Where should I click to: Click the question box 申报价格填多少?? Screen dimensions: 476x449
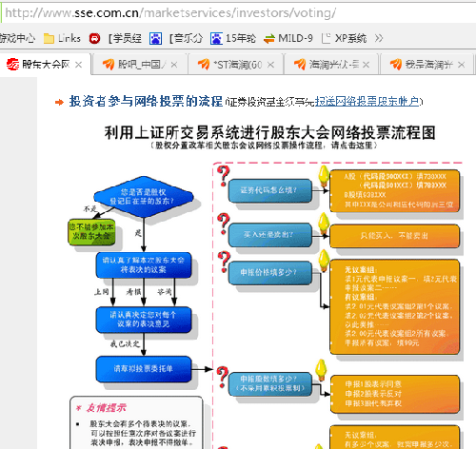269,273
